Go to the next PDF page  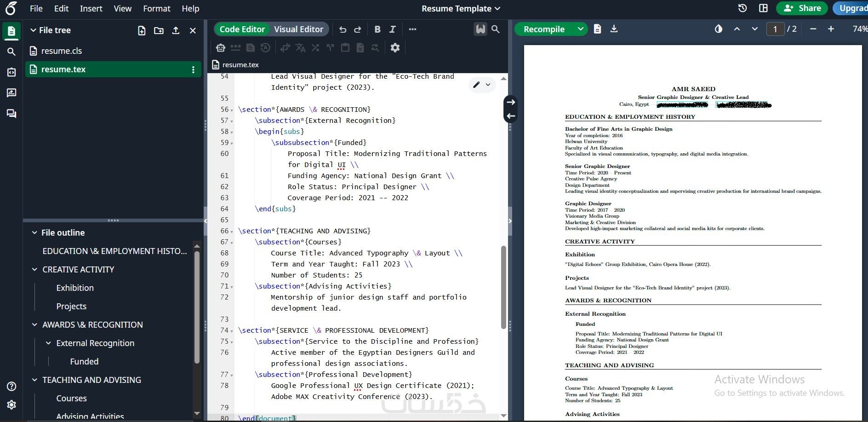754,29
